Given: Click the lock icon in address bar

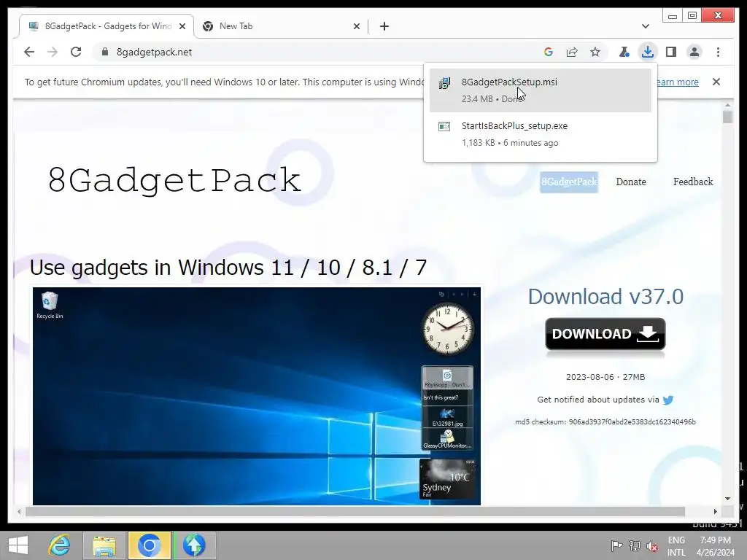Looking at the screenshot, I should [105, 52].
